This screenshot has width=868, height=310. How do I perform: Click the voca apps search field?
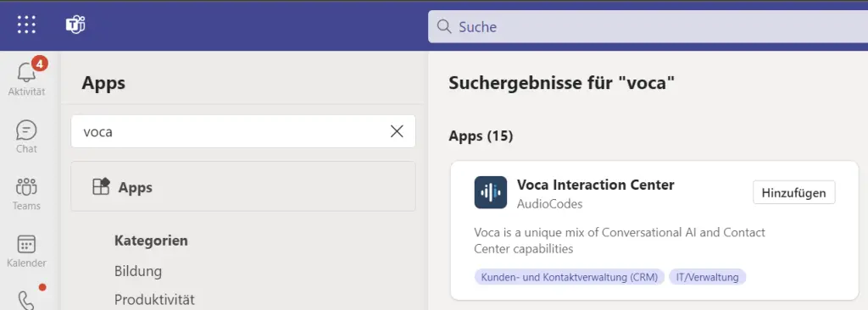[243, 131]
